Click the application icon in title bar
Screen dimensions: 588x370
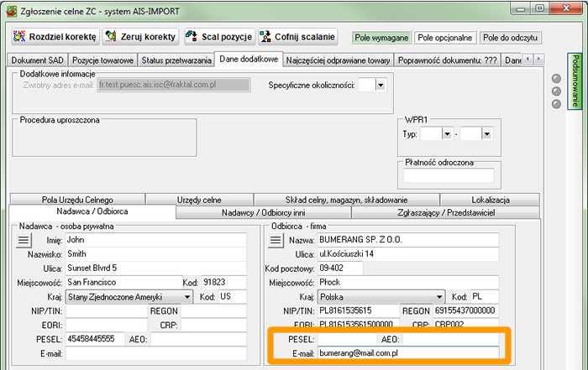pos(12,11)
